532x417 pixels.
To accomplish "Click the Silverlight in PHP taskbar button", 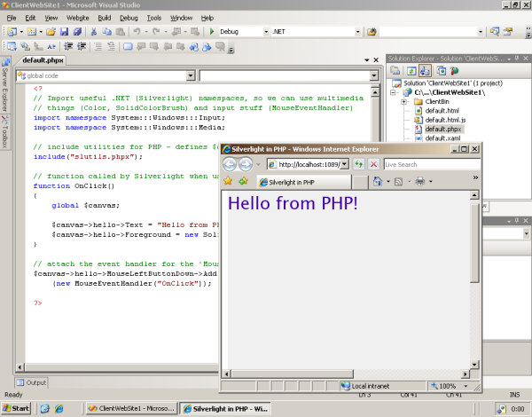I will pyautogui.click(x=225, y=408).
